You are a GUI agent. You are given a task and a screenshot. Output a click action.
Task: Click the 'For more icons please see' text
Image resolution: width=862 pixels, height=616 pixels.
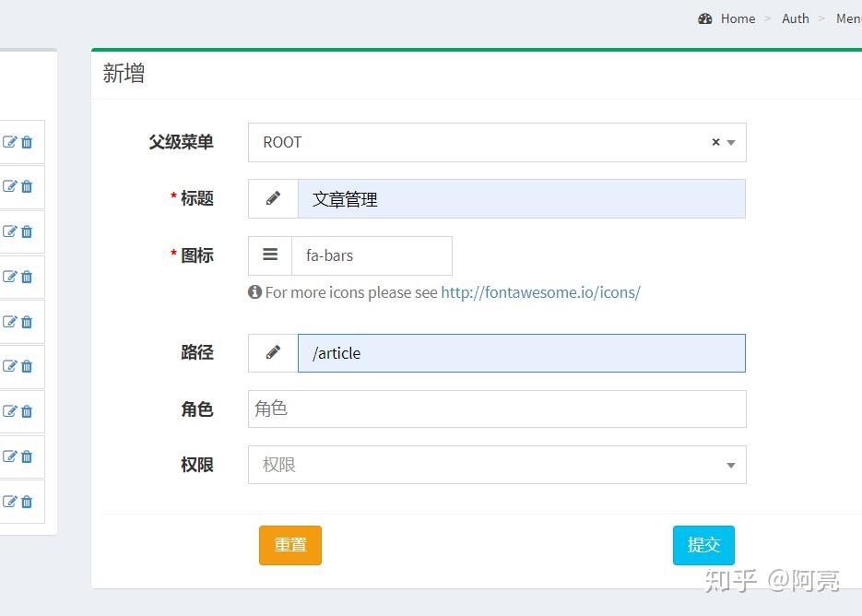click(351, 292)
